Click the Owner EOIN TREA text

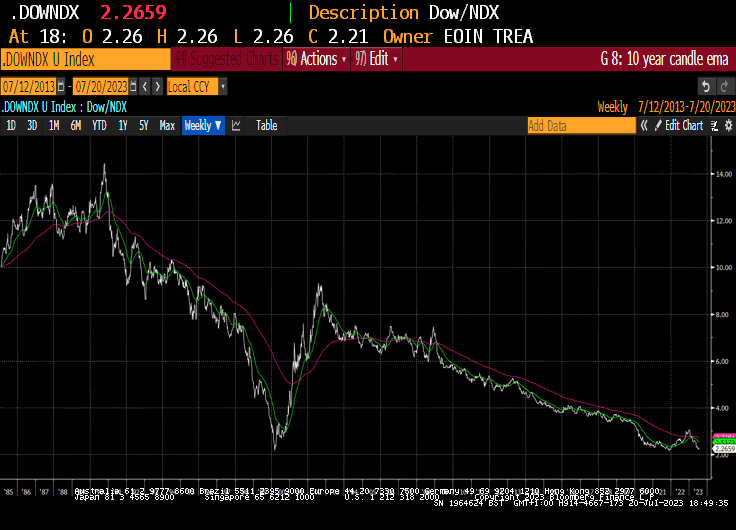coord(458,37)
